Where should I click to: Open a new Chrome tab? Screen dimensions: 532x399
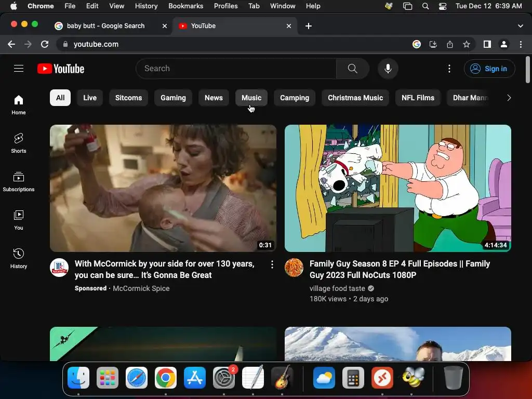(x=309, y=26)
